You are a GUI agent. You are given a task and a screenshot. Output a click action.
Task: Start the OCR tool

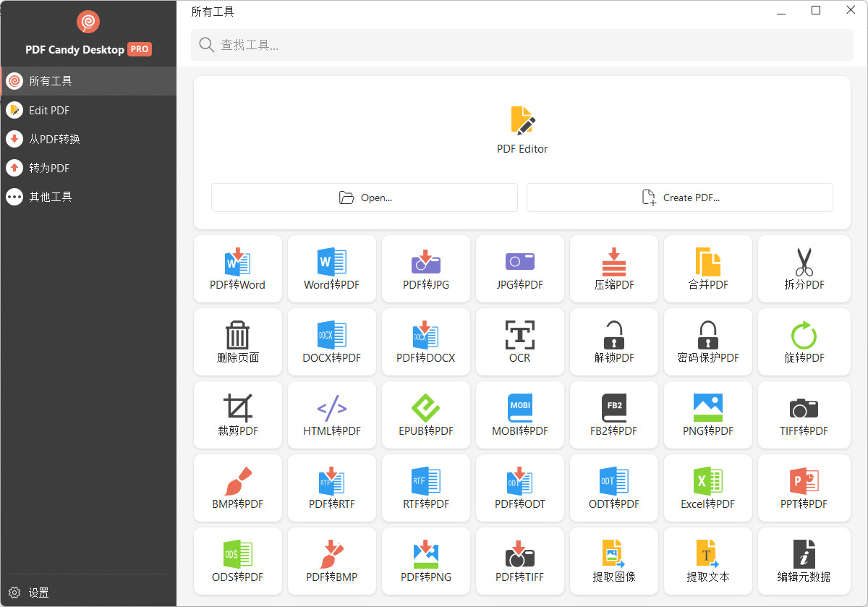point(520,341)
